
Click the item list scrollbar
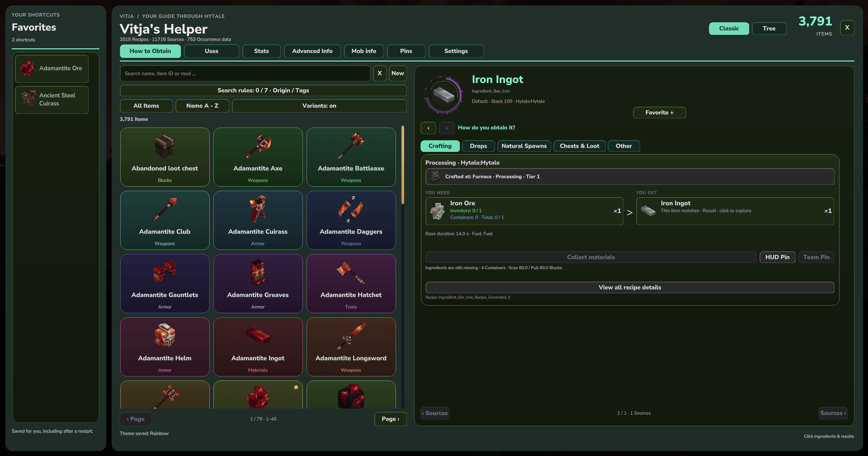pos(403,165)
